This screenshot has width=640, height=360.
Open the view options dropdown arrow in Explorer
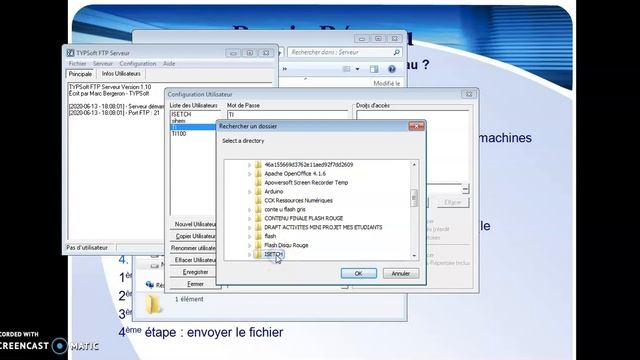point(357,69)
